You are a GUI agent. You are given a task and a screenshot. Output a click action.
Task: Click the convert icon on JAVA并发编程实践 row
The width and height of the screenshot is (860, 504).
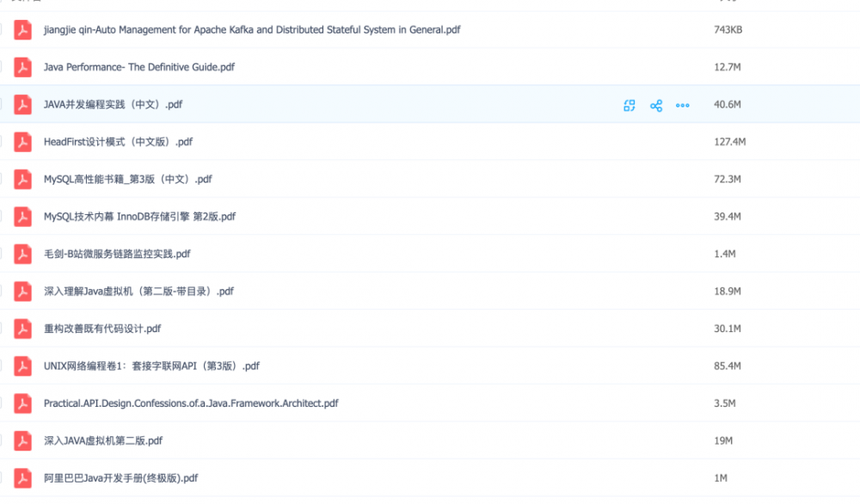(630, 105)
